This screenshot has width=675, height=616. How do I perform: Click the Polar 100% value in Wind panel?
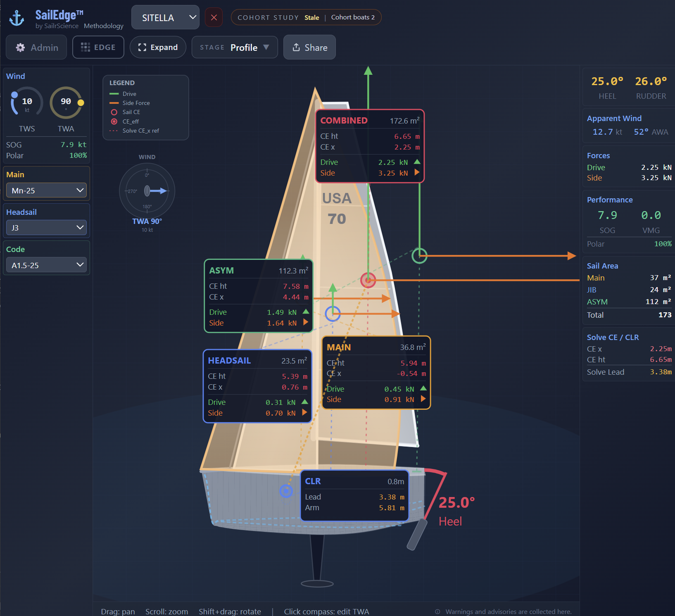point(78,155)
